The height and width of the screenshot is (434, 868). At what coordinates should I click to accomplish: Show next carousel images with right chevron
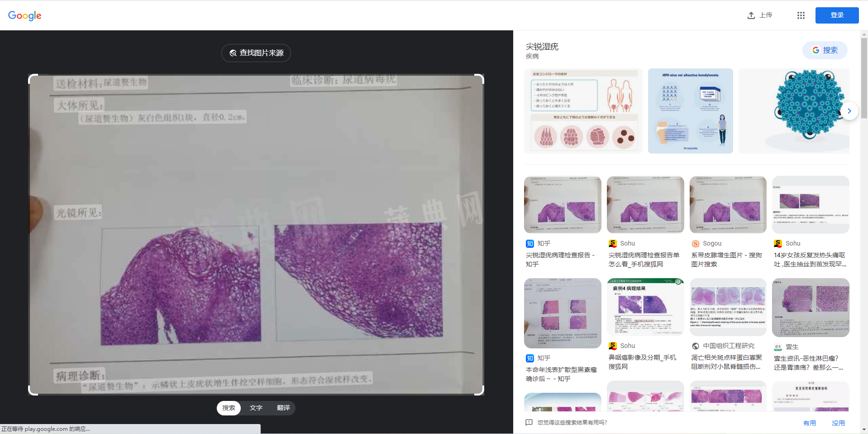coord(849,111)
